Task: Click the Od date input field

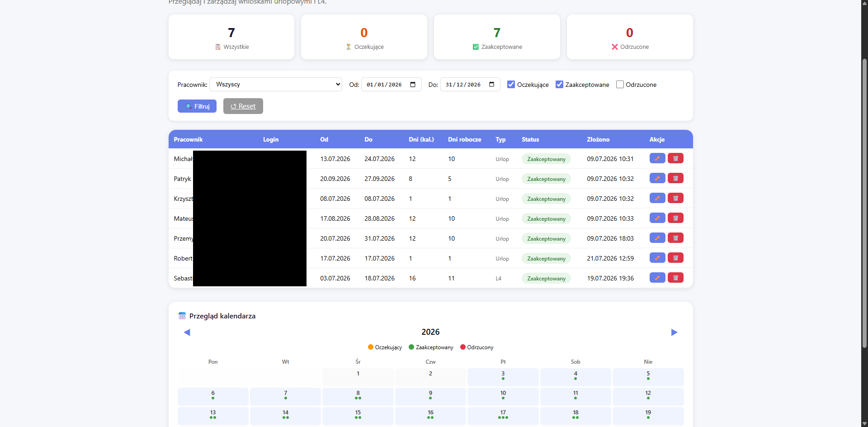Action: (x=392, y=85)
